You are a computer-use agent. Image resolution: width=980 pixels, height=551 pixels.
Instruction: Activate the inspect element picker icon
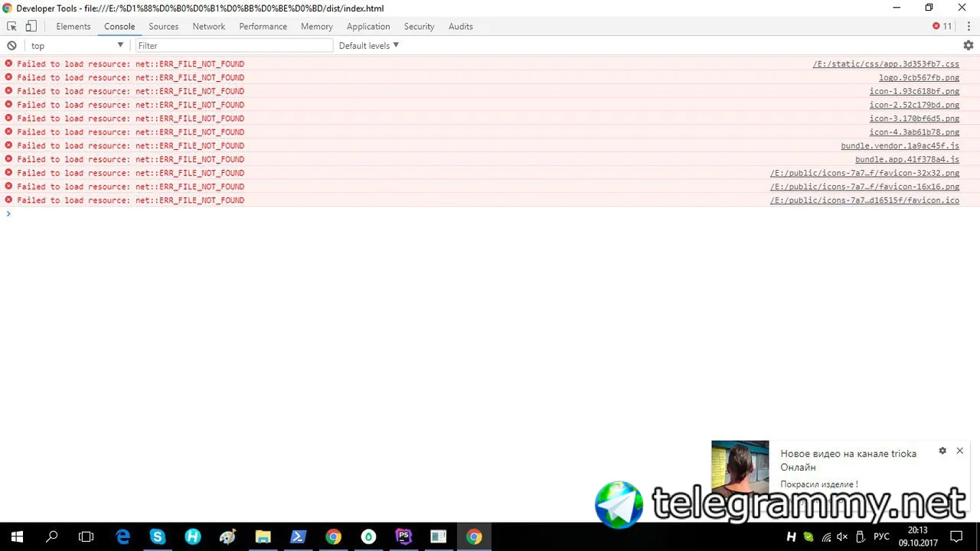(12, 26)
